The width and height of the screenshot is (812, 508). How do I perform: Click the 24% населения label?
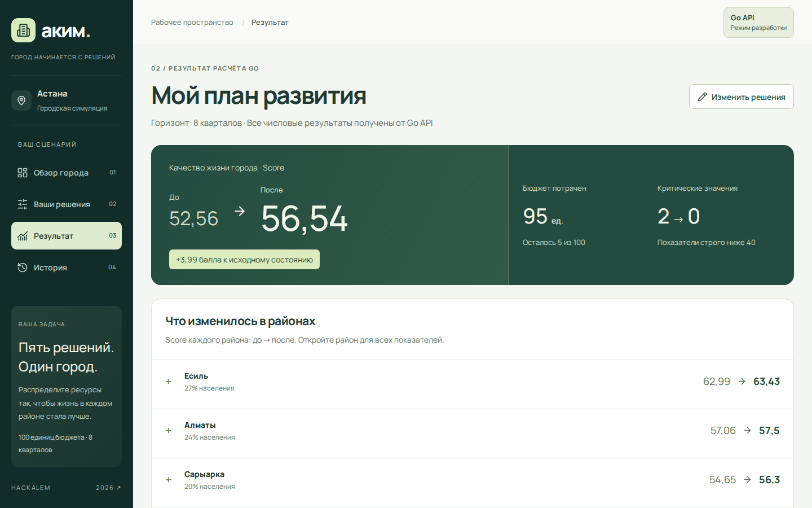click(x=209, y=437)
